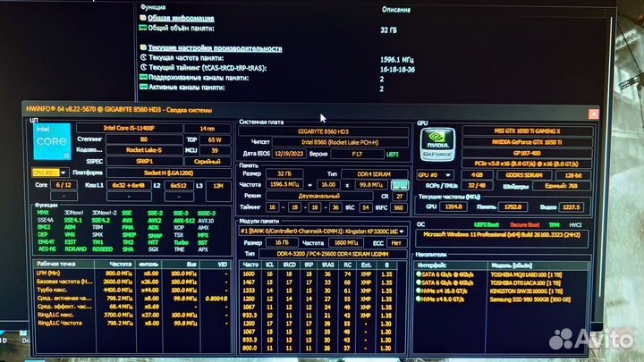Click the memory chip icon beside Общий объём памяти
The image size is (644, 362).
143,28
